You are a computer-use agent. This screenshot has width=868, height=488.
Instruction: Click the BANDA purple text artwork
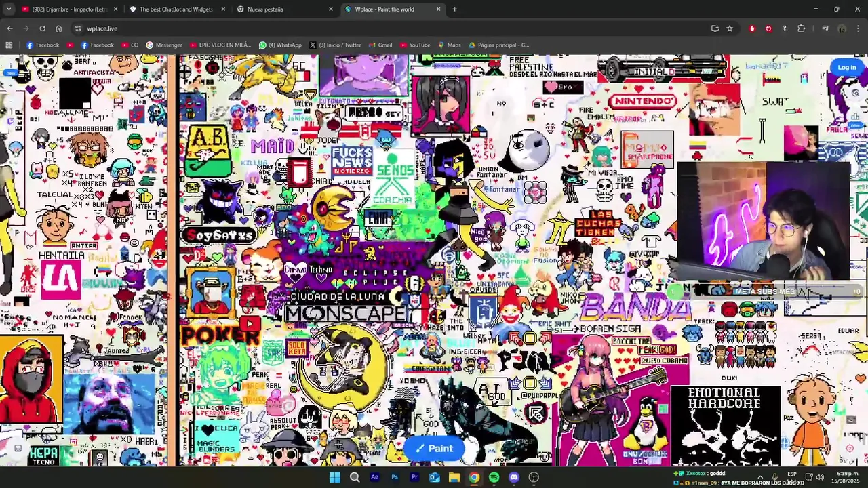635,308
